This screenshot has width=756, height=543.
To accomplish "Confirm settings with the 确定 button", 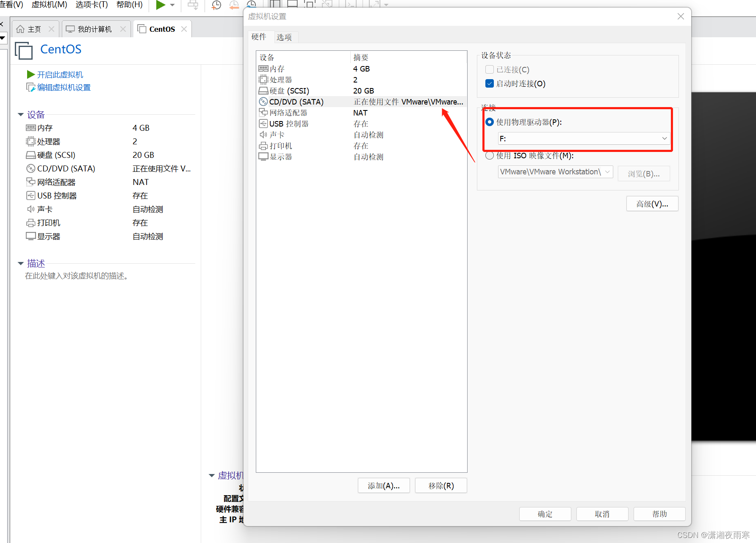I will click(x=545, y=514).
